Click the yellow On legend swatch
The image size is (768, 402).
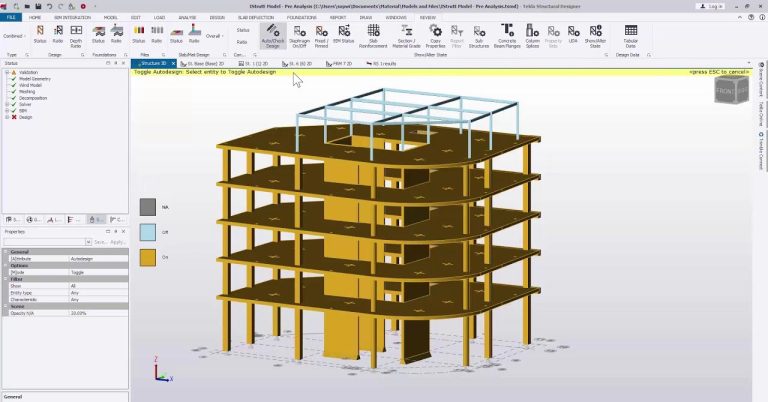(x=148, y=258)
